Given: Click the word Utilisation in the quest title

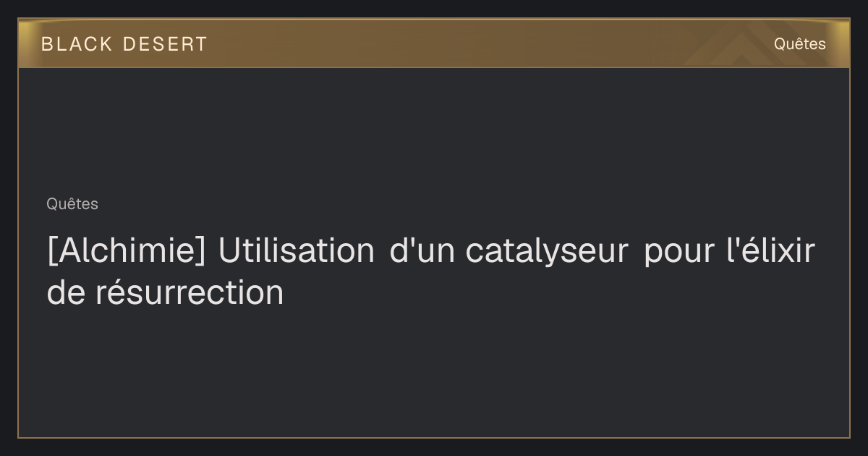Looking at the screenshot, I should point(297,251).
